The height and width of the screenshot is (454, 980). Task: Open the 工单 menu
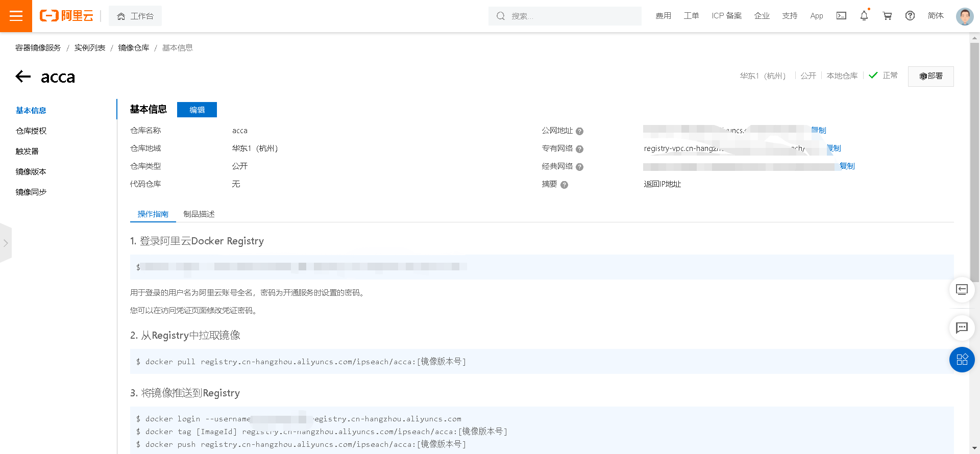pos(691,16)
